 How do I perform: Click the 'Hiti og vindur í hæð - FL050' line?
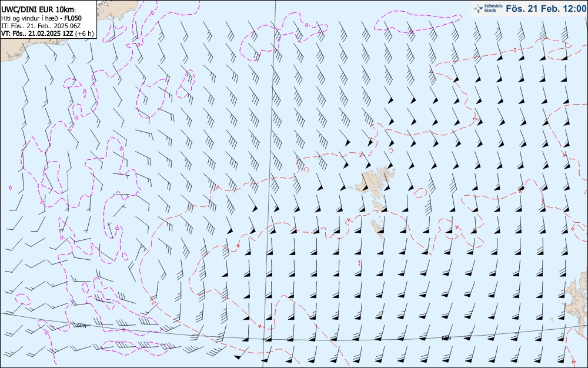[x=41, y=18]
